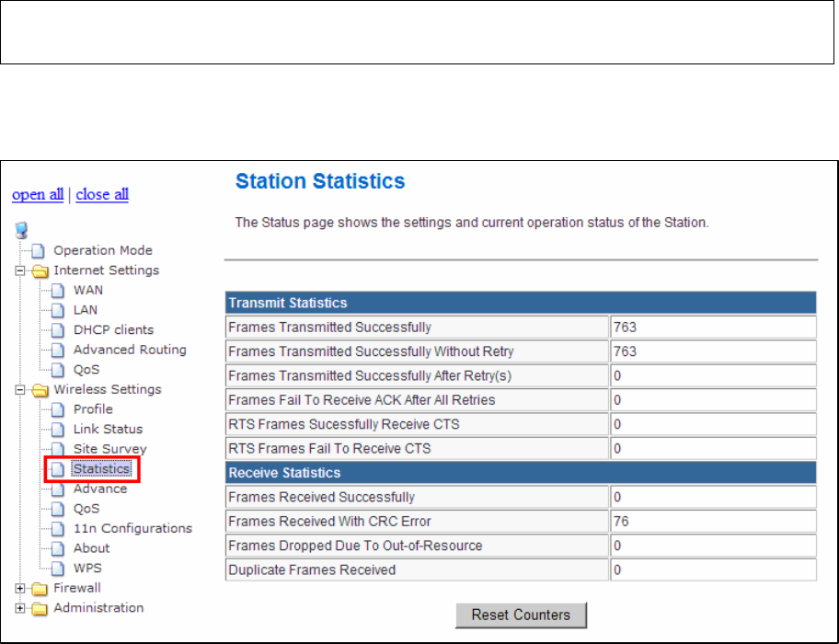Image resolution: width=839 pixels, height=644 pixels.
Task: Click the About page icon
Action: pyautogui.click(x=57, y=548)
